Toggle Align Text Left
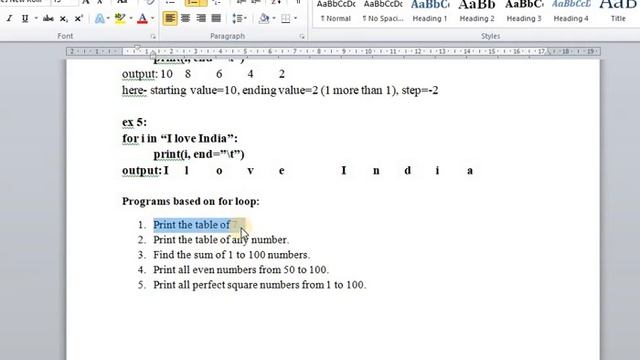The height and width of the screenshot is (360, 640). click(x=170, y=18)
